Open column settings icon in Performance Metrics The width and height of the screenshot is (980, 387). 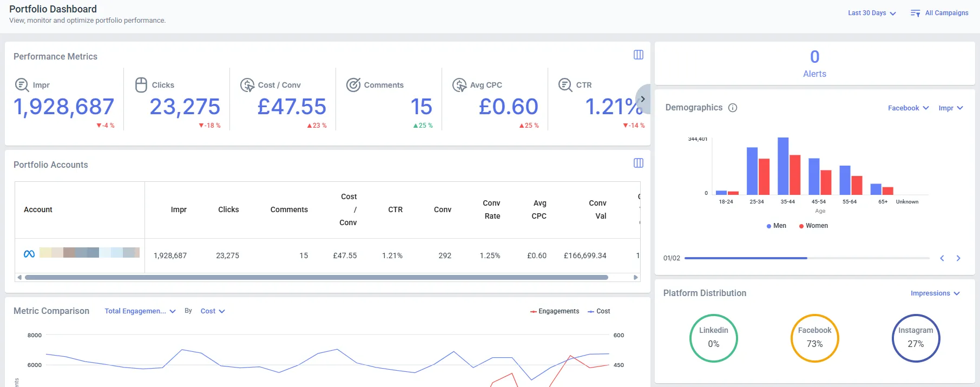639,55
